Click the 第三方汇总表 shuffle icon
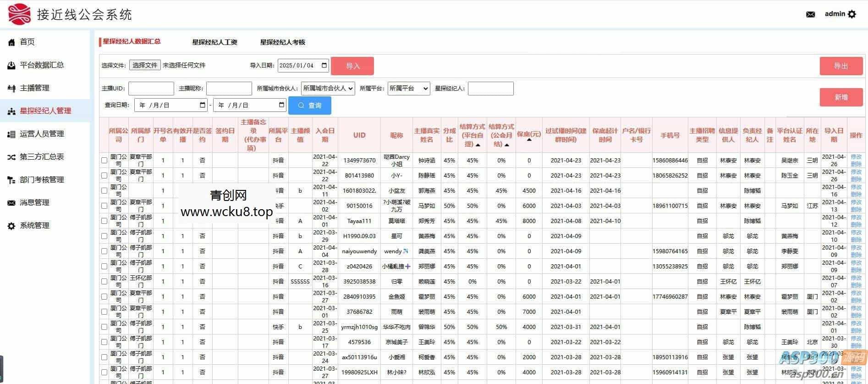Viewport: 868px width, 384px height. 11,157
